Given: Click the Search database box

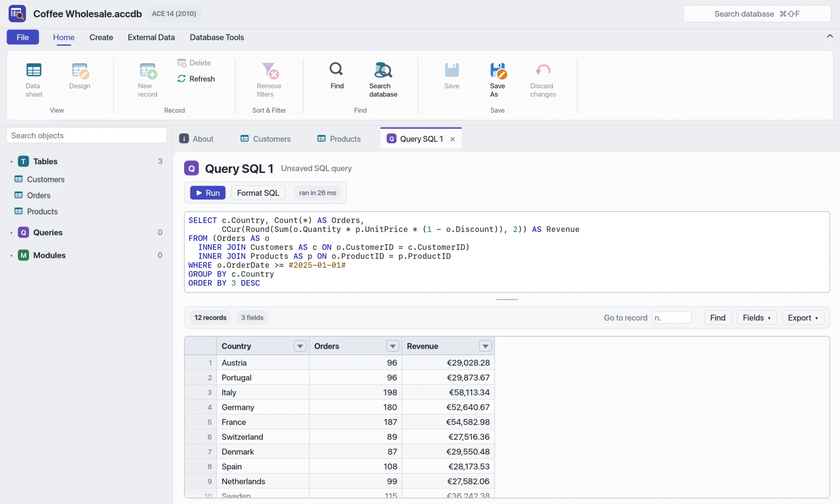Looking at the screenshot, I should coord(757,14).
